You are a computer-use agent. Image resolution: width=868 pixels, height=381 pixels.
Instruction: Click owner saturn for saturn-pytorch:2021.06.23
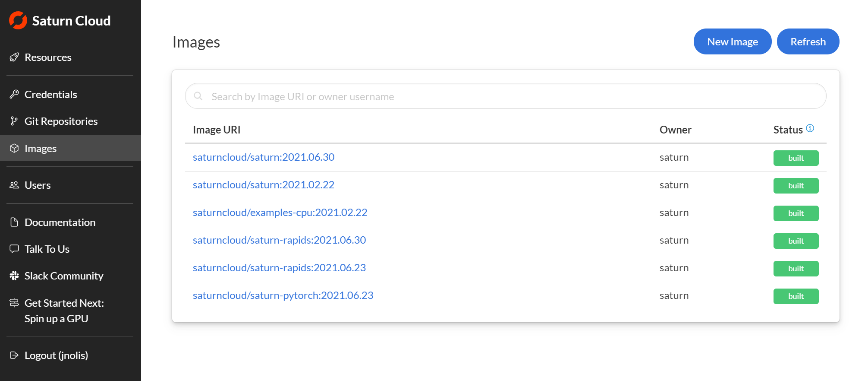(674, 295)
